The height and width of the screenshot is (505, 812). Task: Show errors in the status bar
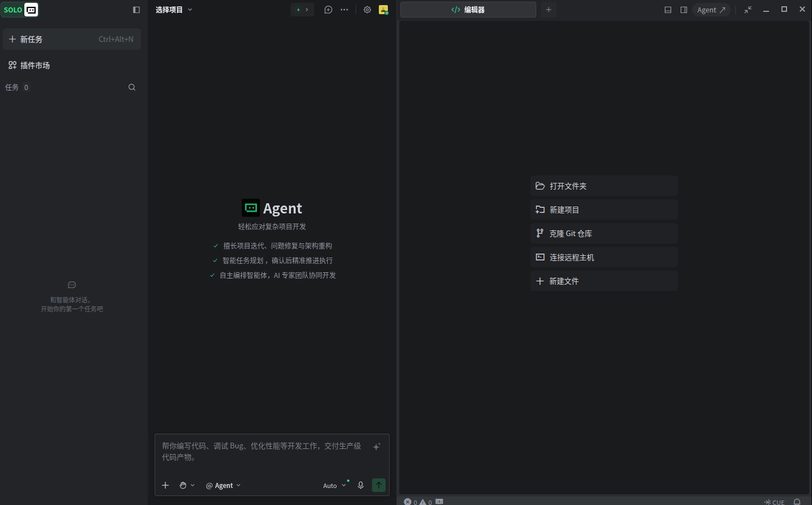pos(411,502)
